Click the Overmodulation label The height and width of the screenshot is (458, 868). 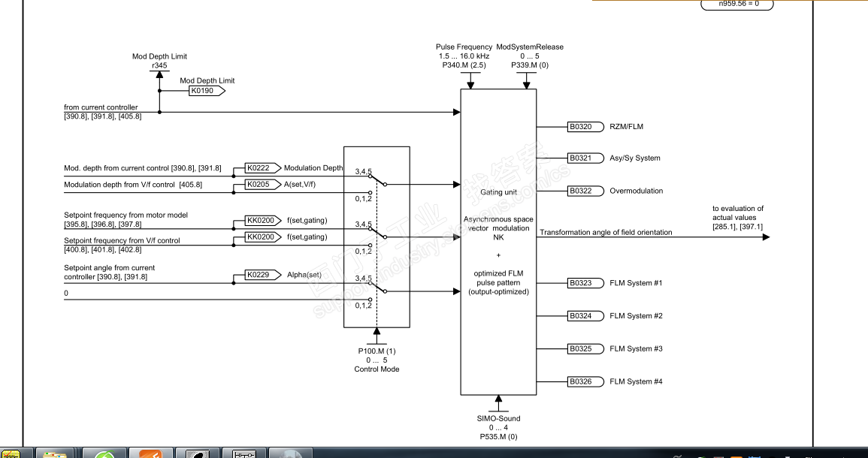[636, 191]
